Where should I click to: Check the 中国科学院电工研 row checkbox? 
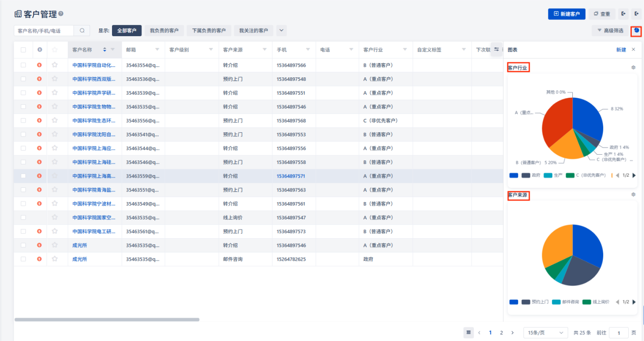coord(23,231)
